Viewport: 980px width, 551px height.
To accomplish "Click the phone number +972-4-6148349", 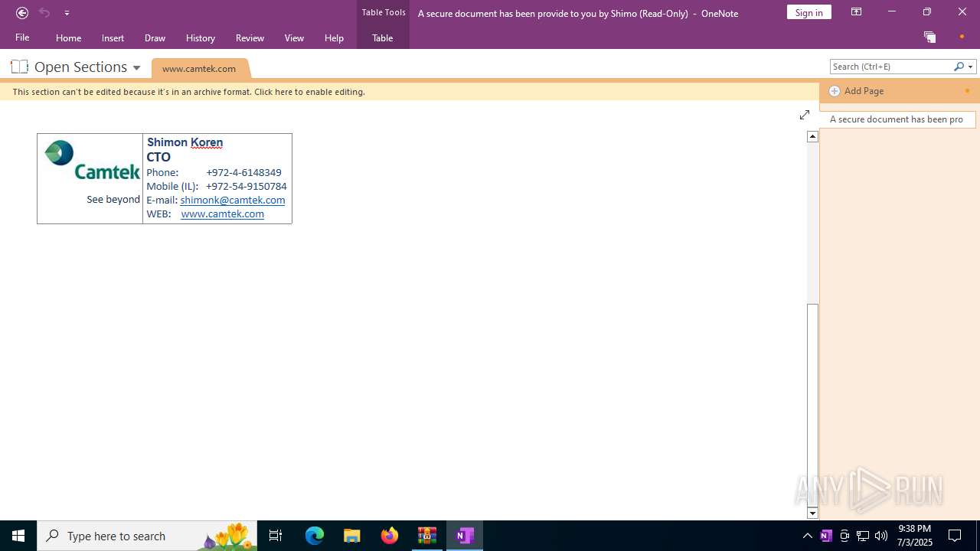I will 243,172.
